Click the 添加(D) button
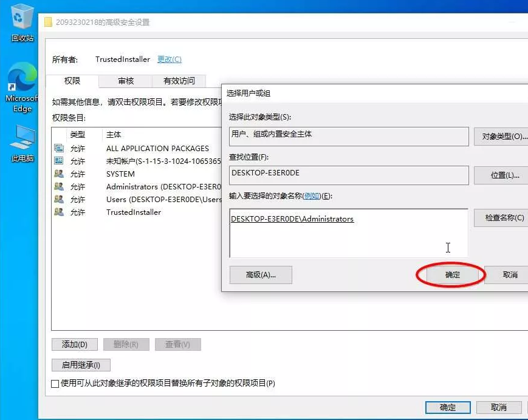Screen dimensions: 528x420 pyautogui.click(x=74, y=344)
